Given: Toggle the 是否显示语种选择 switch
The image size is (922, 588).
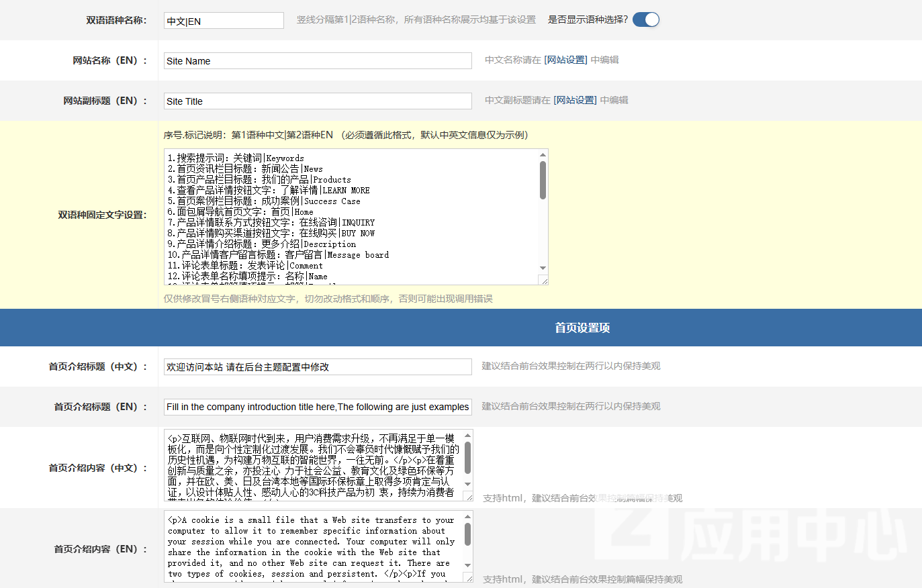Looking at the screenshot, I should pos(646,19).
